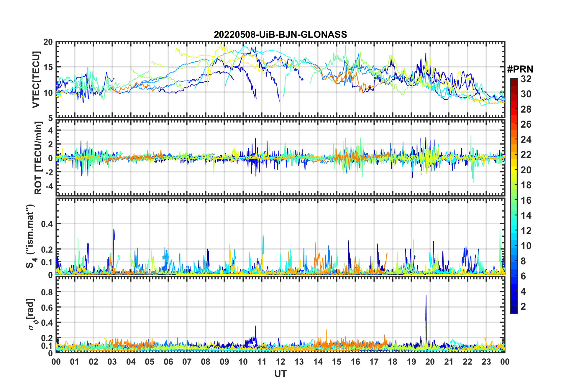Click the 0.8 tick label on the sigma-phi axis
The height and width of the screenshot is (392, 561).
click(47, 292)
